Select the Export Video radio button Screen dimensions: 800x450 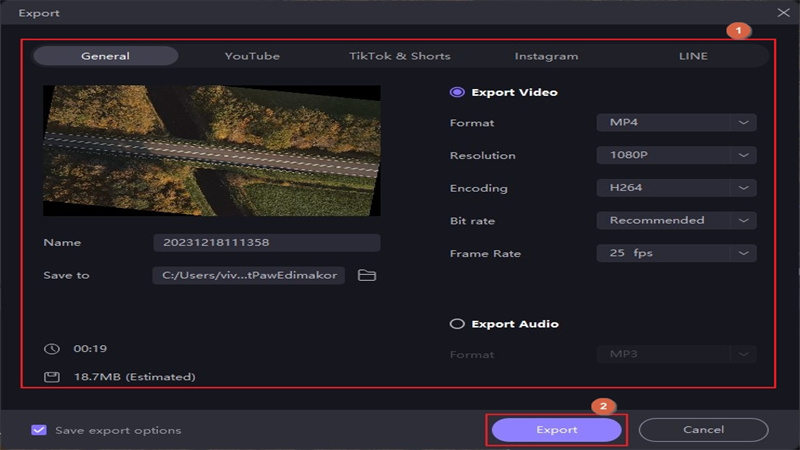click(x=457, y=92)
